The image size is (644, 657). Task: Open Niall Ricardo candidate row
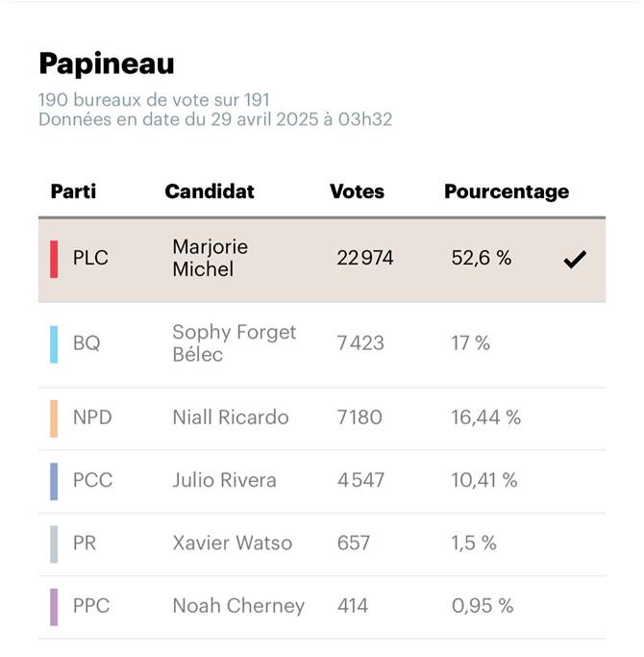click(x=322, y=418)
